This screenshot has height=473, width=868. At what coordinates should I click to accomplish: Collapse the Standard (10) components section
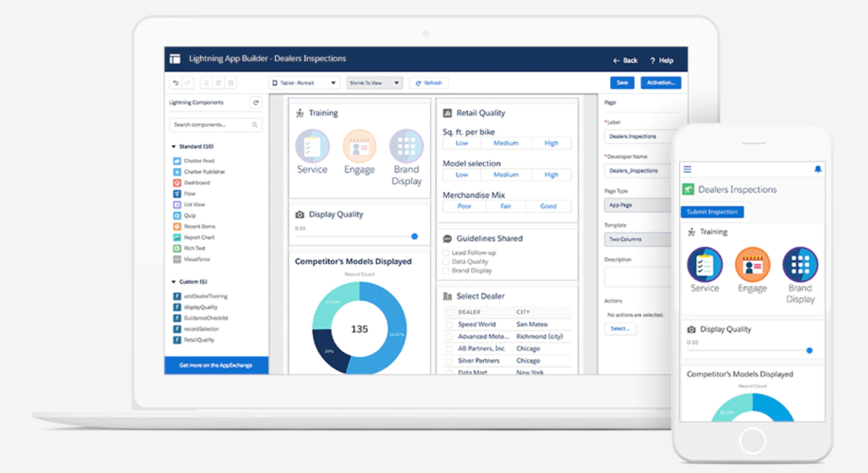pyautogui.click(x=174, y=147)
